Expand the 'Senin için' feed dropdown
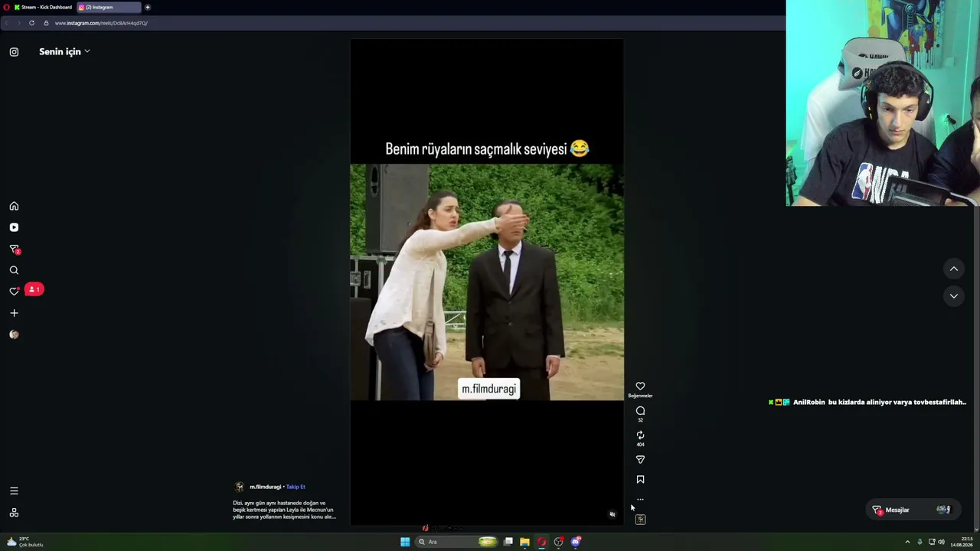Image resolution: width=980 pixels, height=551 pixels. point(64,51)
